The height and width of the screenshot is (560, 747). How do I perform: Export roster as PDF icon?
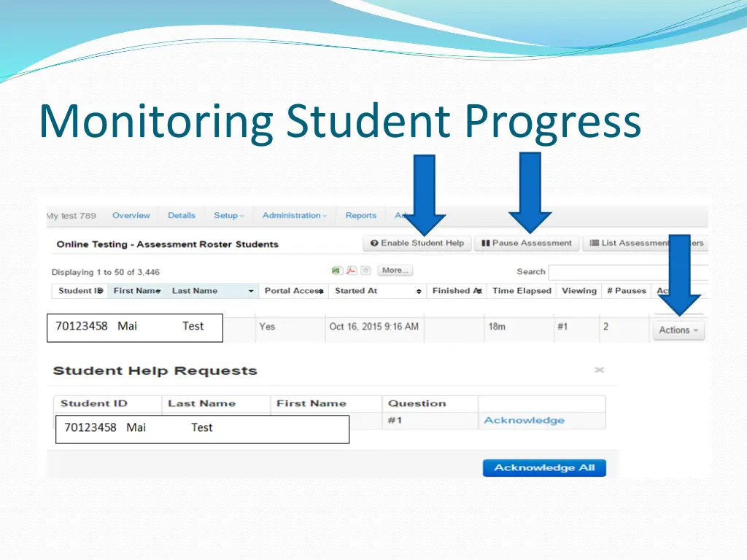351,271
